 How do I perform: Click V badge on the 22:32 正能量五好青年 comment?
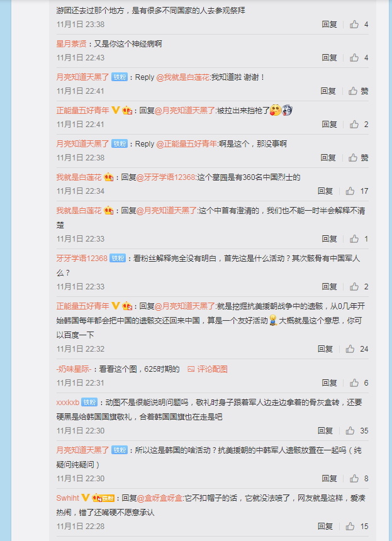[116, 306]
